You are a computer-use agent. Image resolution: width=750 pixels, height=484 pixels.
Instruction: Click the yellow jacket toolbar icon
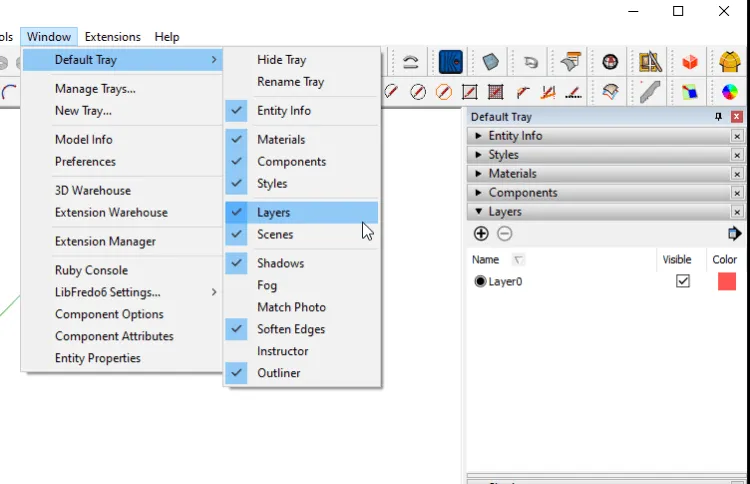[x=729, y=62]
